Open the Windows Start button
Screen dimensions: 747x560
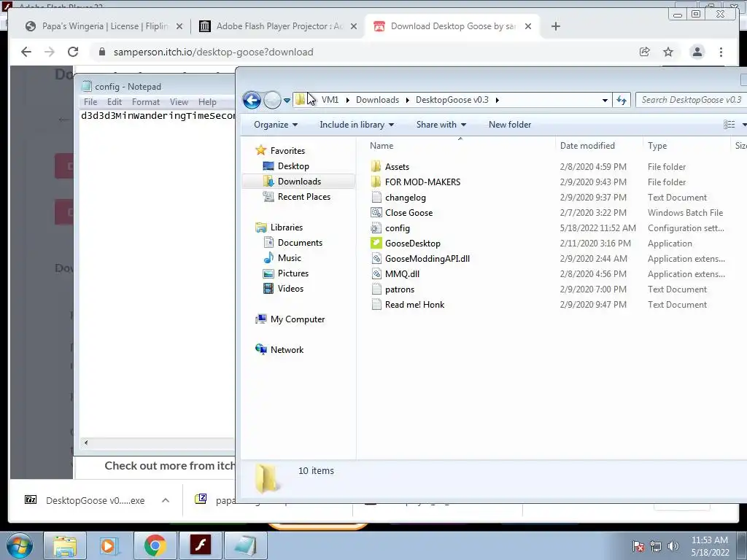pyautogui.click(x=19, y=545)
